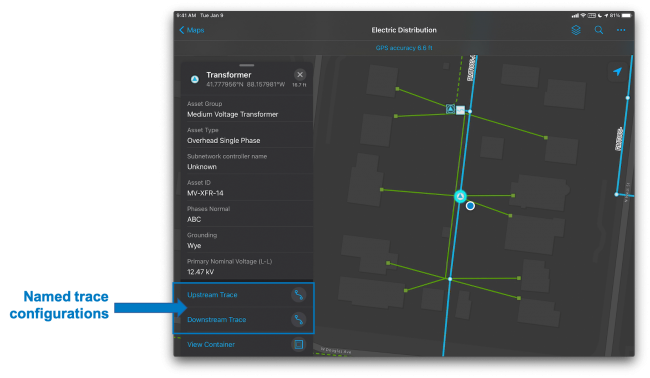Run the Downstream Trace
The width and height of the screenshot is (650, 378).
pyautogui.click(x=217, y=320)
